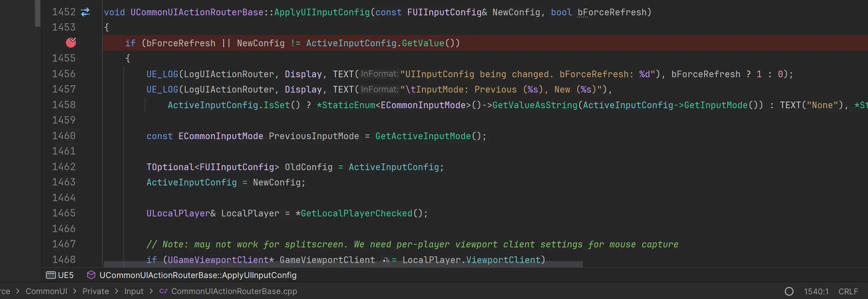Click the first InFormat inlay hint on line 1456
Image resolution: width=868 pixels, height=299 pixels.
pyautogui.click(x=379, y=74)
